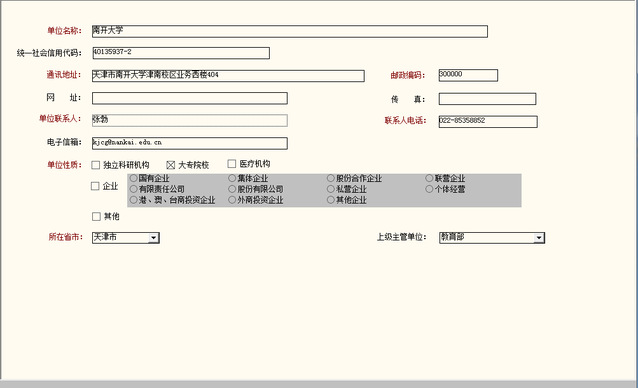Choose the 集体企业 radio option
Screen dimensions: 638x388
pos(232,178)
